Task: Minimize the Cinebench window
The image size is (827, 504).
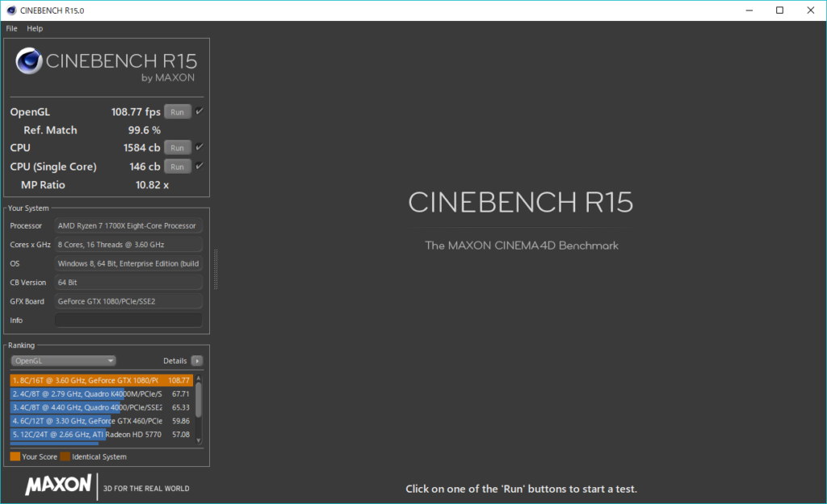Action: pyautogui.click(x=749, y=10)
